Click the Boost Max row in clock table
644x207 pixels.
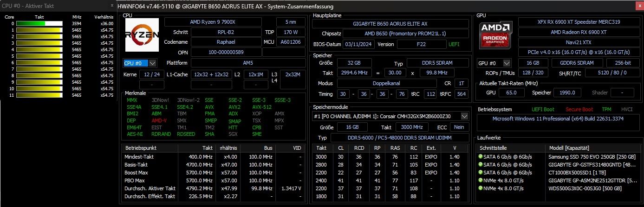tap(213, 172)
